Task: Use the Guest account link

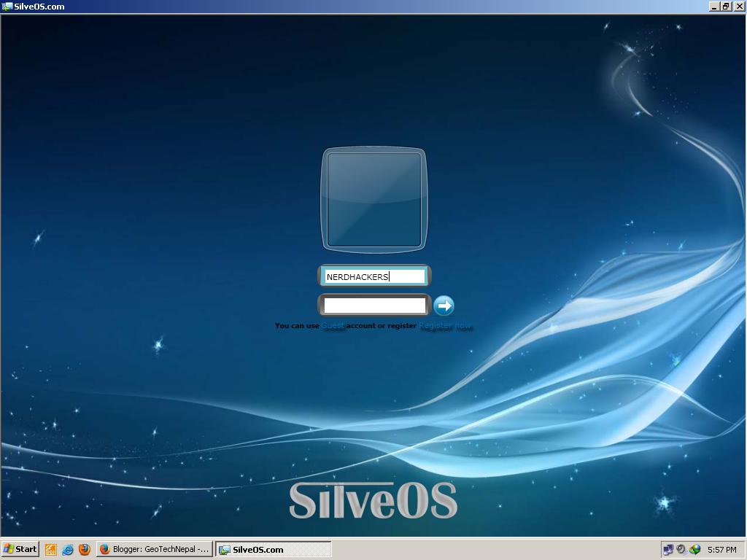Action: click(x=333, y=325)
